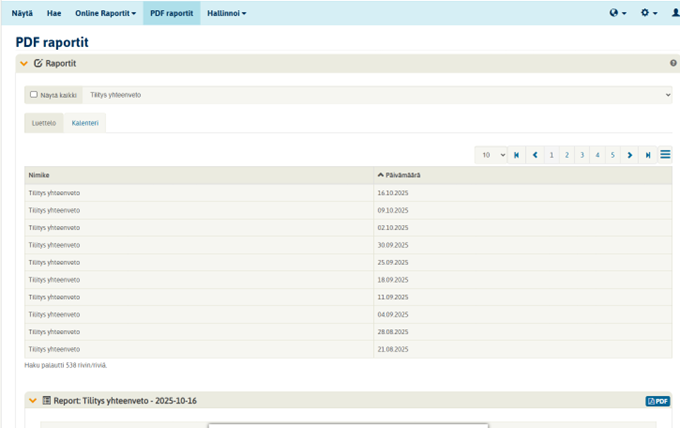
Task: Open the Online Raportit menu
Action: point(105,12)
